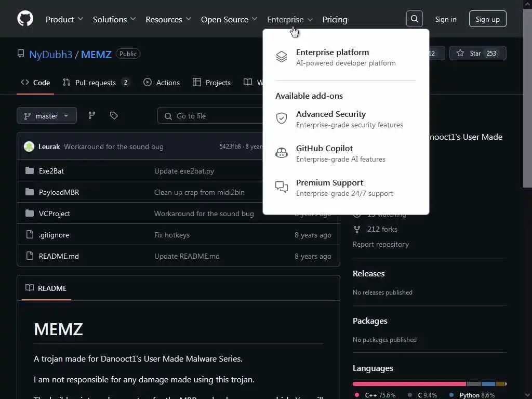Open the 212 forks link

[382, 229]
